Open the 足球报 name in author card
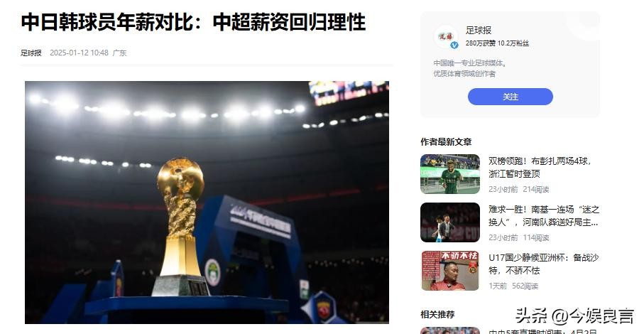The image size is (644, 334). (x=479, y=30)
